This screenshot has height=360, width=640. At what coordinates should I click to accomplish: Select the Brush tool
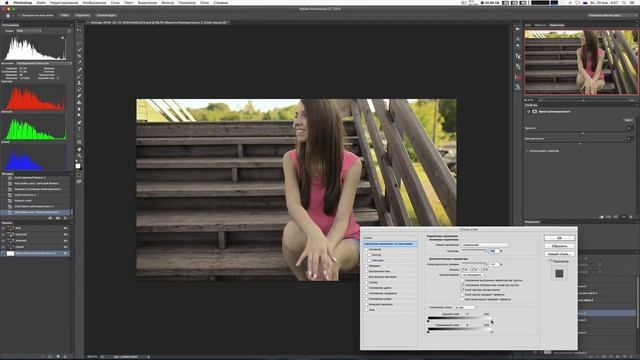[79, 76]
